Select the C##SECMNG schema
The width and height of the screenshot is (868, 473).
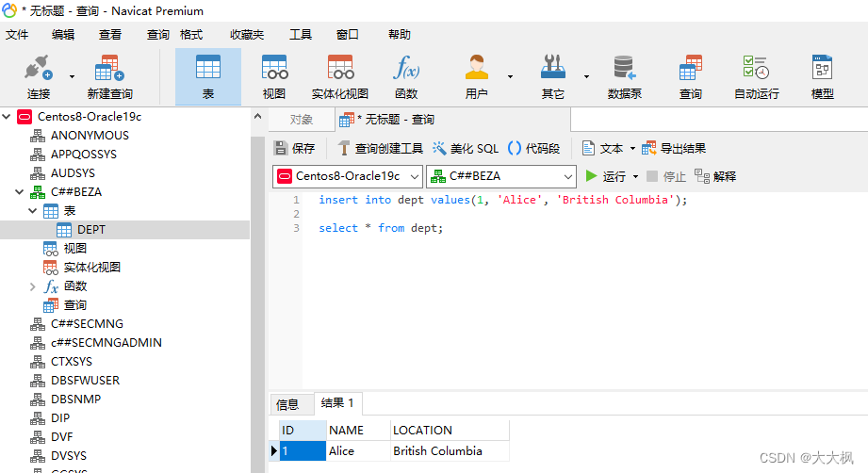pyautogui.click(x=87, y=323)
